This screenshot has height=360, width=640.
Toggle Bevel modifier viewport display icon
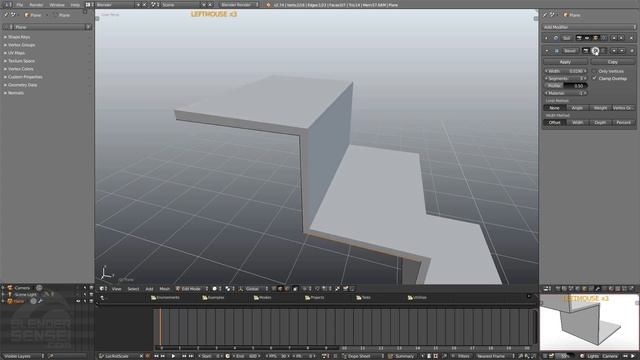pos(596,51)
